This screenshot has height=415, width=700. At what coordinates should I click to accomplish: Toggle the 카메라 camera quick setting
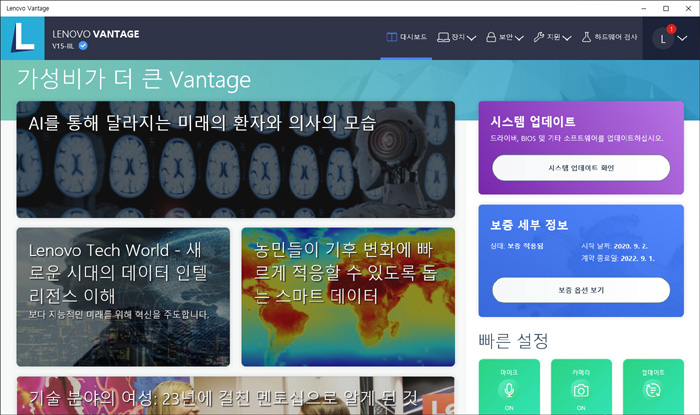[581, 387]
